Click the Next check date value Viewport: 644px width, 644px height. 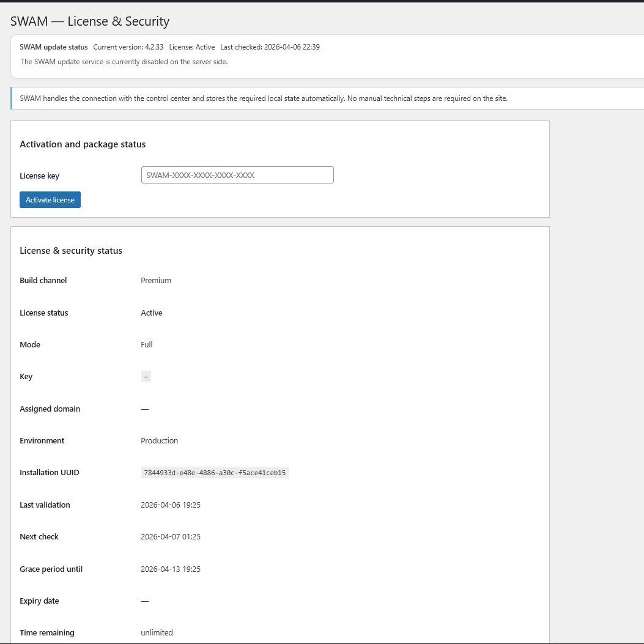coord(171,537)
